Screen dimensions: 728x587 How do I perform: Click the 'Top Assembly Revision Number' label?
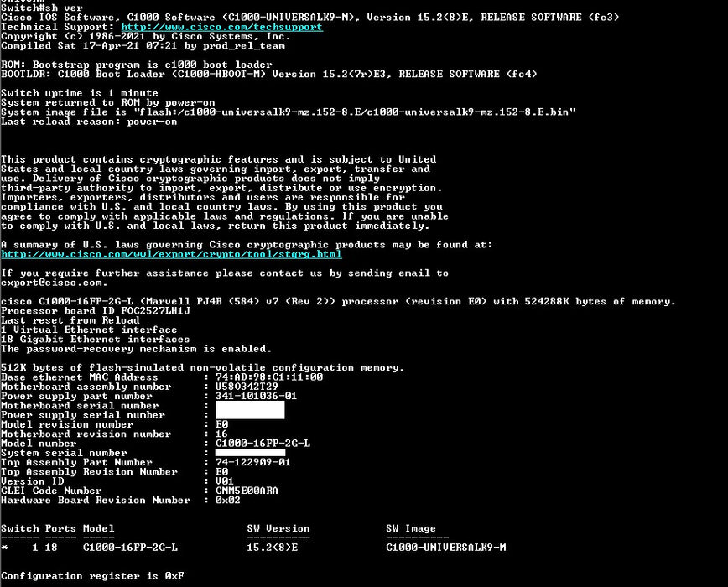(89, 472)
